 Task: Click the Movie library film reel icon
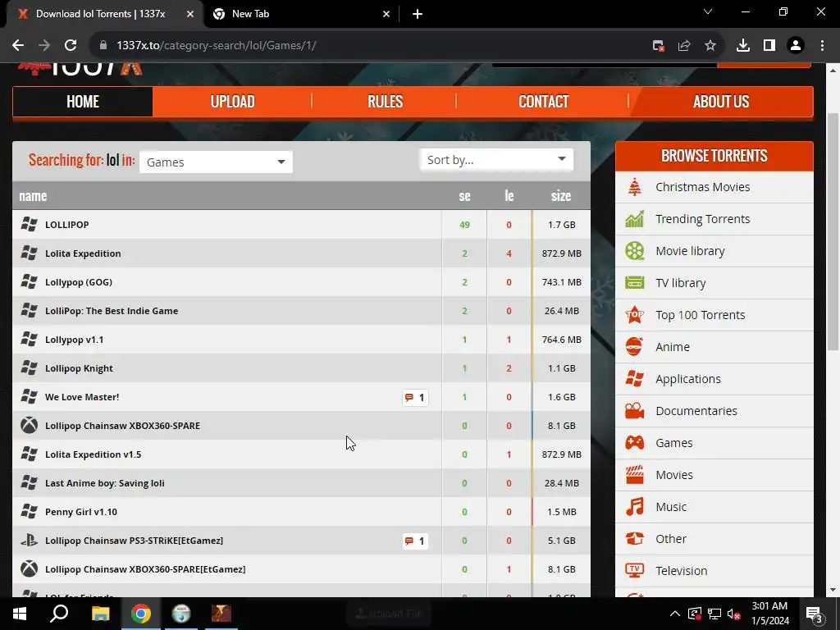pos(635,251)
